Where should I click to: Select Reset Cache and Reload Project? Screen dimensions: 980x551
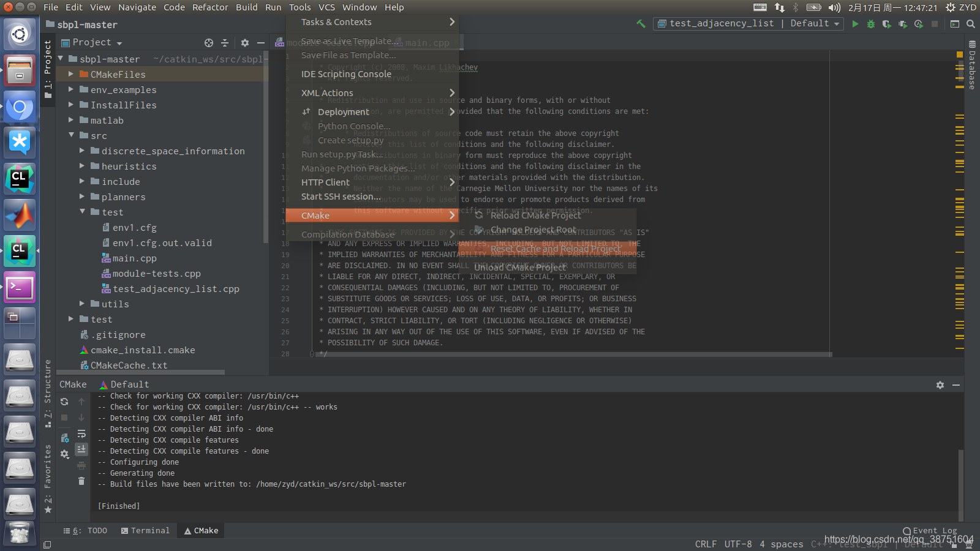tap(548, 249)
